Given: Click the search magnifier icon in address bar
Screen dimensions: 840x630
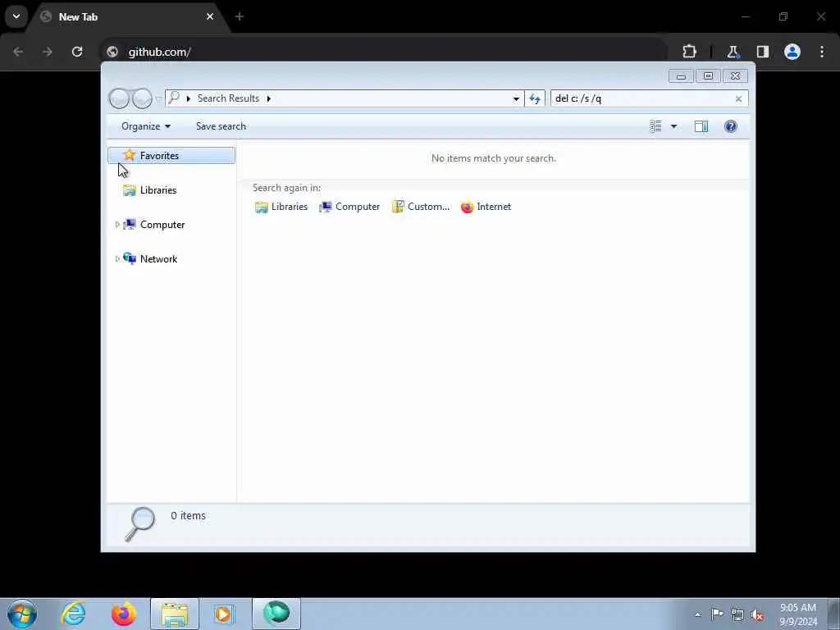Looking at the screenshot, I should point(174,98).
